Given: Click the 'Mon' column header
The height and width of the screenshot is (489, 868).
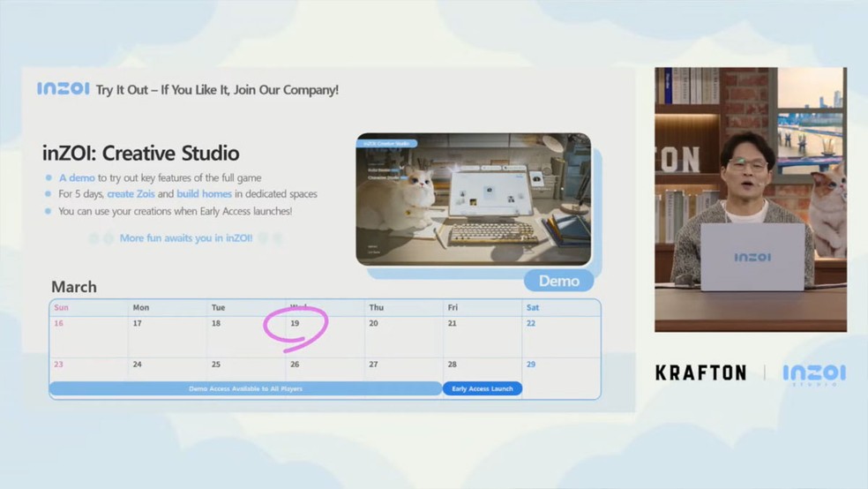Looking at the screenshot, I should [x=140, y=307].
